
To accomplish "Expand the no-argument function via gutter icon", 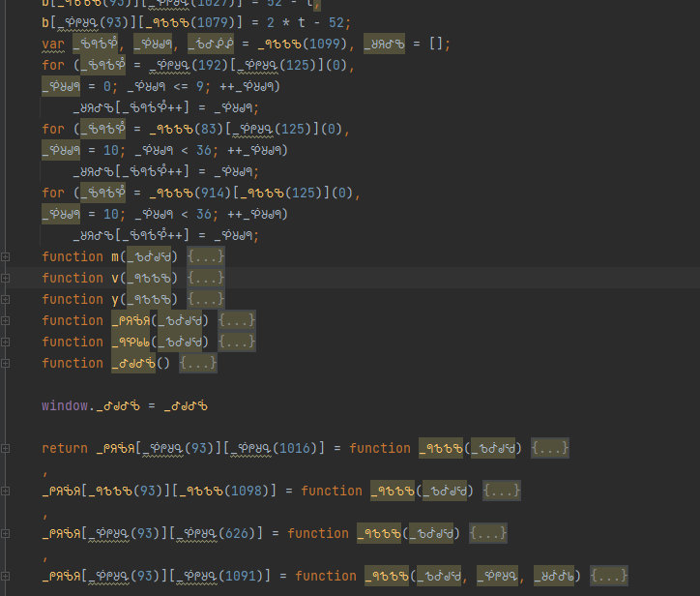I will 6,364.
